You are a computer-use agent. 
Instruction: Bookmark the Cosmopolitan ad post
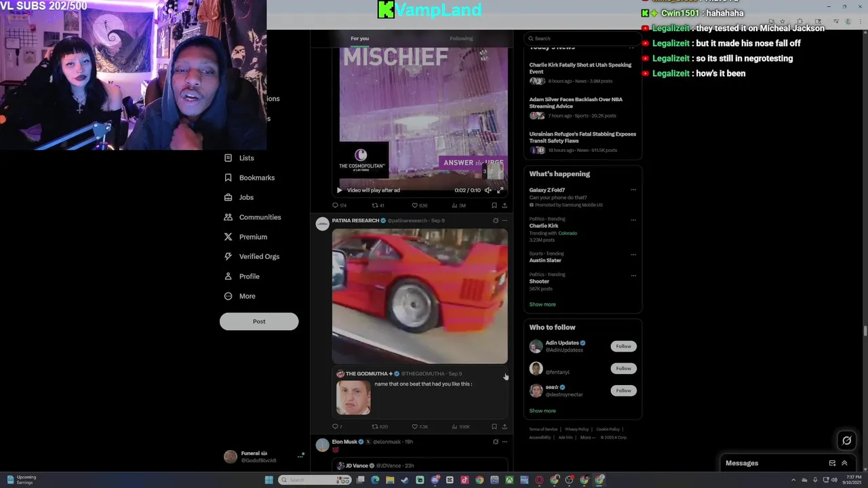click(x=494, y=205)
